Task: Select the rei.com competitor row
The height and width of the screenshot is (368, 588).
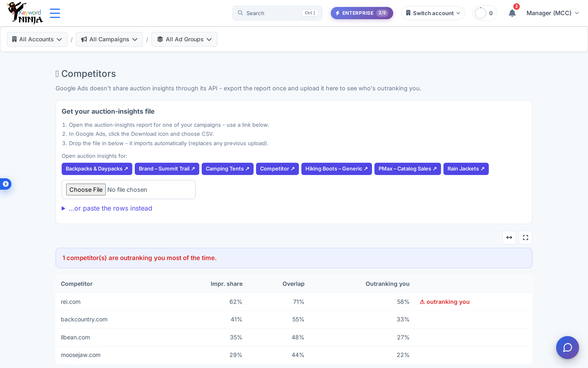Action: (294, 302)
